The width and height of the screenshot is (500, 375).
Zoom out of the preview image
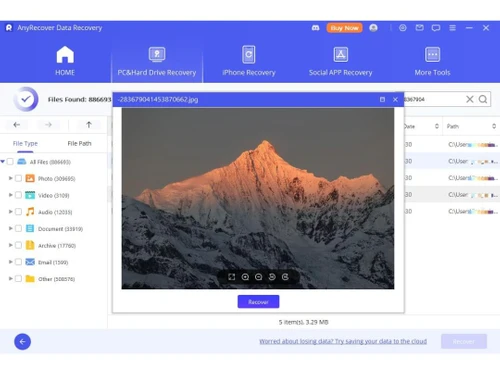click(x=258, y=277)
